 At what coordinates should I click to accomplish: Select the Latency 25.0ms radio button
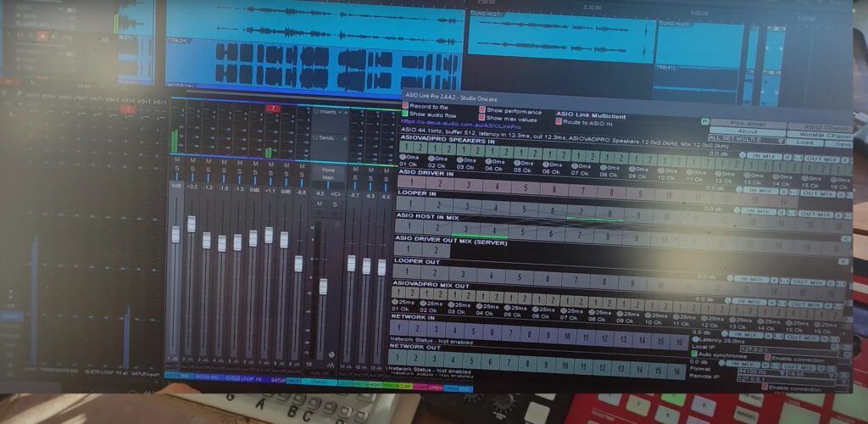coord(697,338)
